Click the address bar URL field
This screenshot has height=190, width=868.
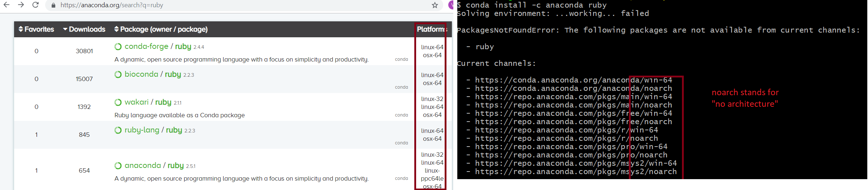point(217,5)
